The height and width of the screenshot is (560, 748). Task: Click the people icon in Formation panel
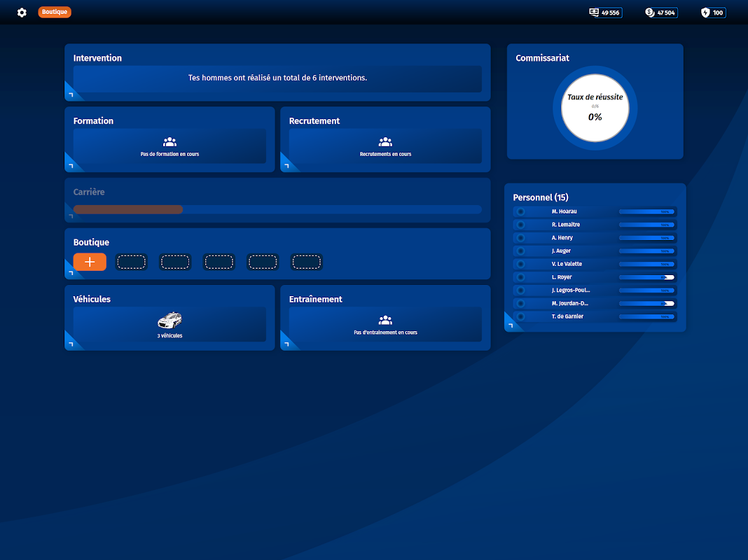169,142
